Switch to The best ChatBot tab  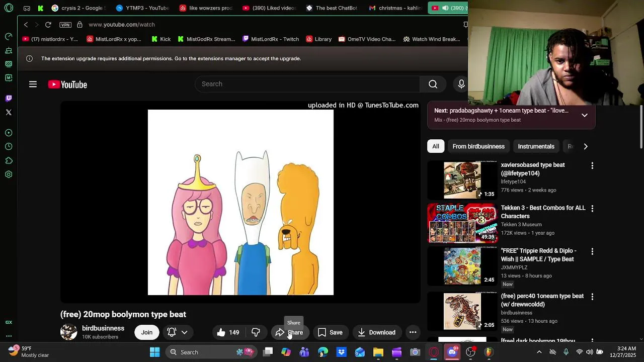[x=332, y=8]
